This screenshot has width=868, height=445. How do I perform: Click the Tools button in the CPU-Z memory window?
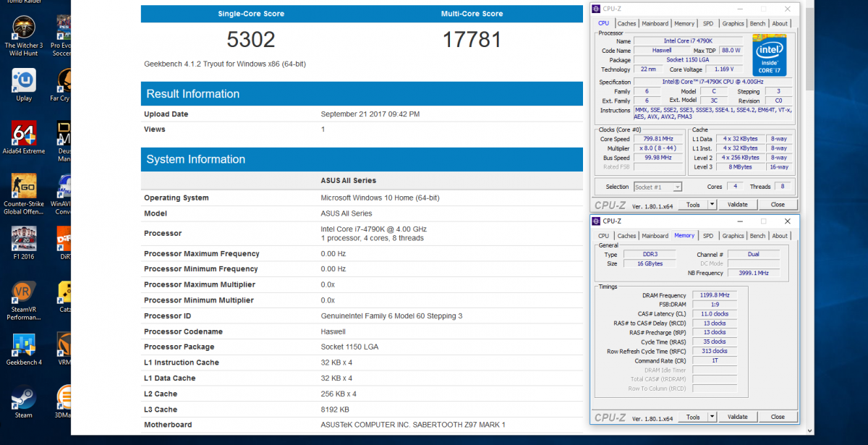(x=693, y=417)
